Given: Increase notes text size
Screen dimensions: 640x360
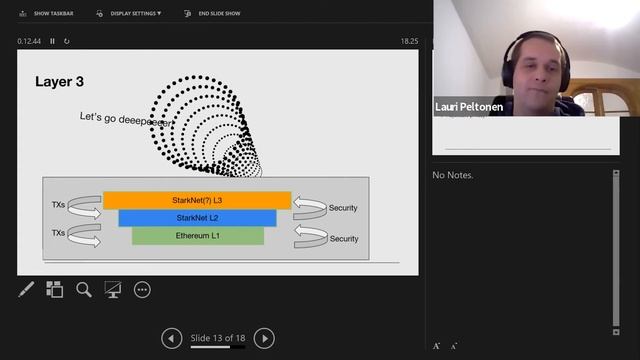Looking at the screenshot, I should click(436, 346).
